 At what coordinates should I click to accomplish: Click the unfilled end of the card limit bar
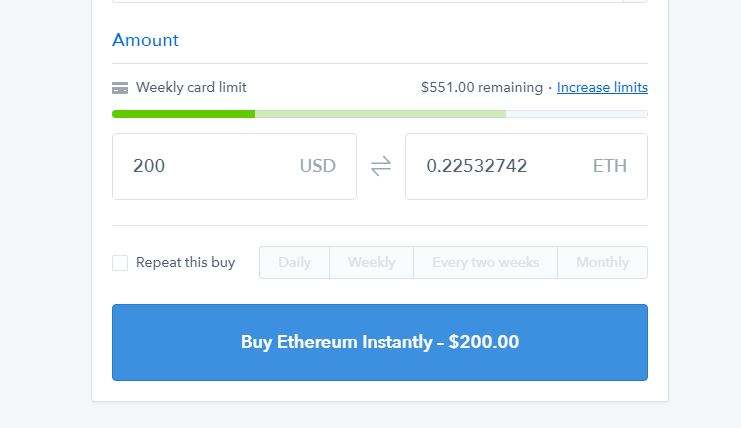[577, 114]
